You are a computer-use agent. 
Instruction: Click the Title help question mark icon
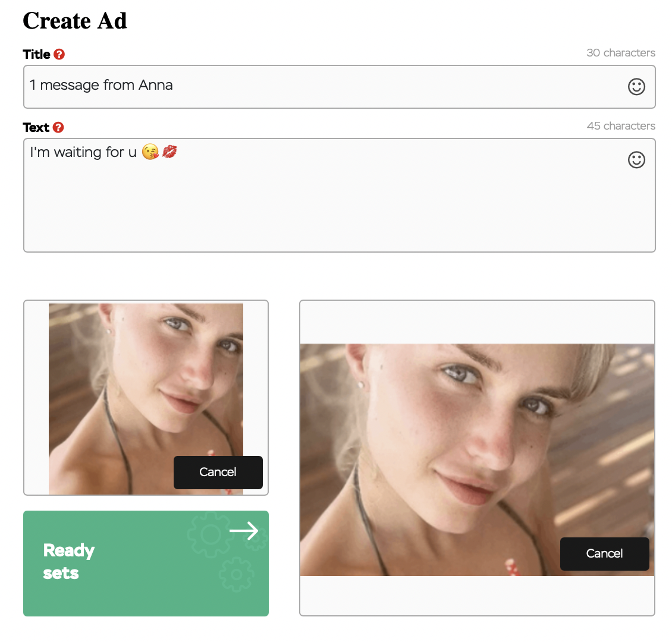click(59, 55)
